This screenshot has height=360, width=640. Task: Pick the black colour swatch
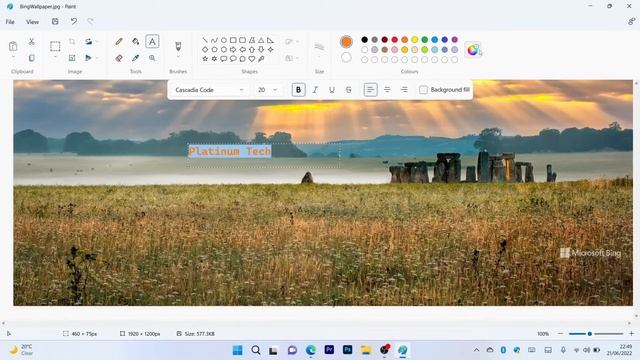coord(364,40)
